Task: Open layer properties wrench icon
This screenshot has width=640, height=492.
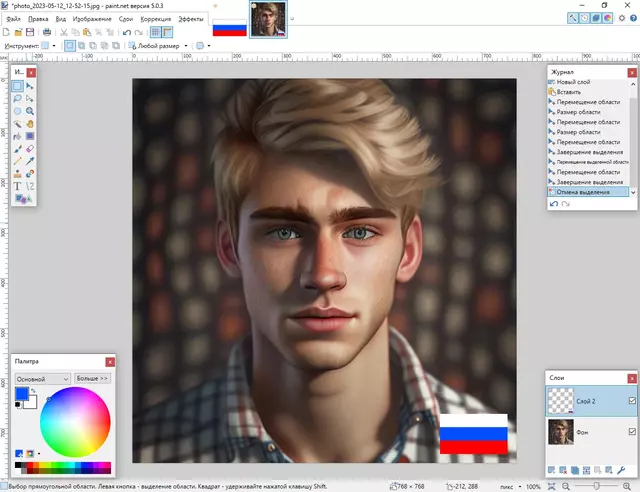Action: pyautogui.click(x=621, y=470)
